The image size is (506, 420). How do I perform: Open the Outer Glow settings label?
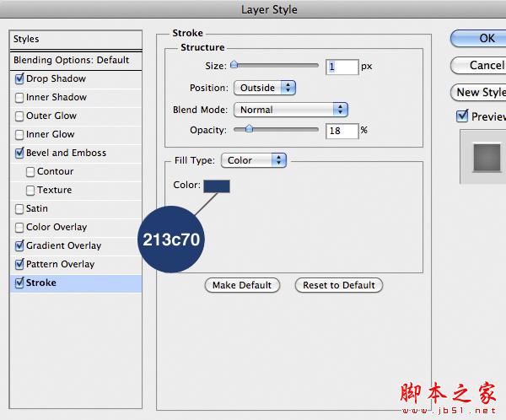pos(51,116)
